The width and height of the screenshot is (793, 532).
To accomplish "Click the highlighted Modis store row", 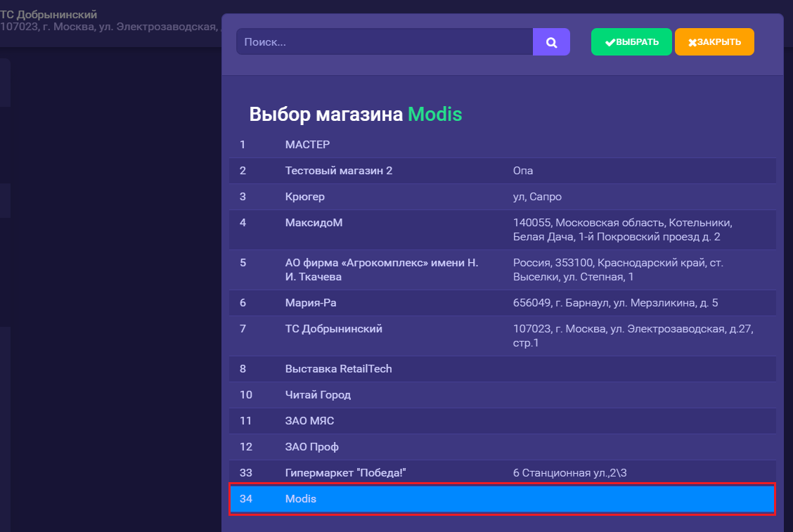I will click(x=502, y=499).
